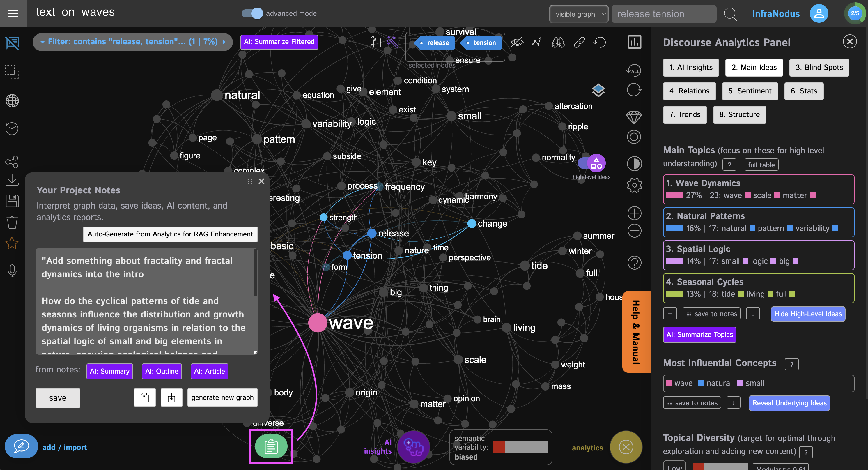Click Hide High-Level Ideas button

click(x=808, y=314)
